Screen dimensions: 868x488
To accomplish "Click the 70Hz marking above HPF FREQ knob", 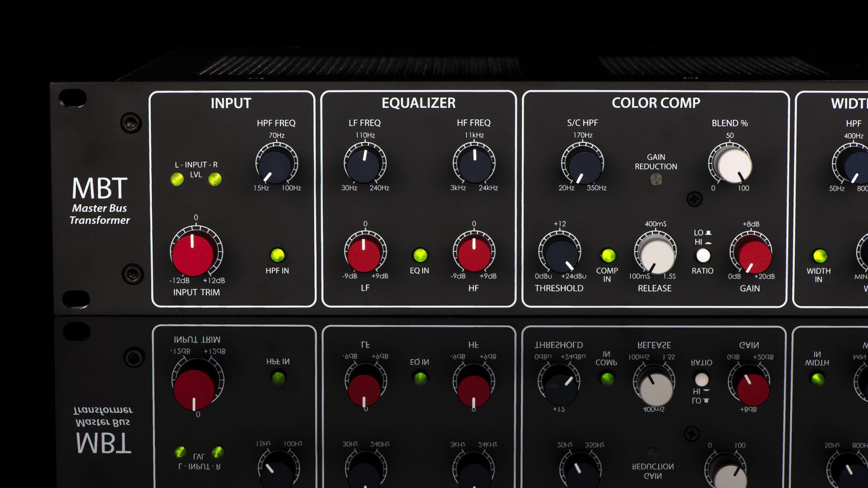I will coord(277,136).
